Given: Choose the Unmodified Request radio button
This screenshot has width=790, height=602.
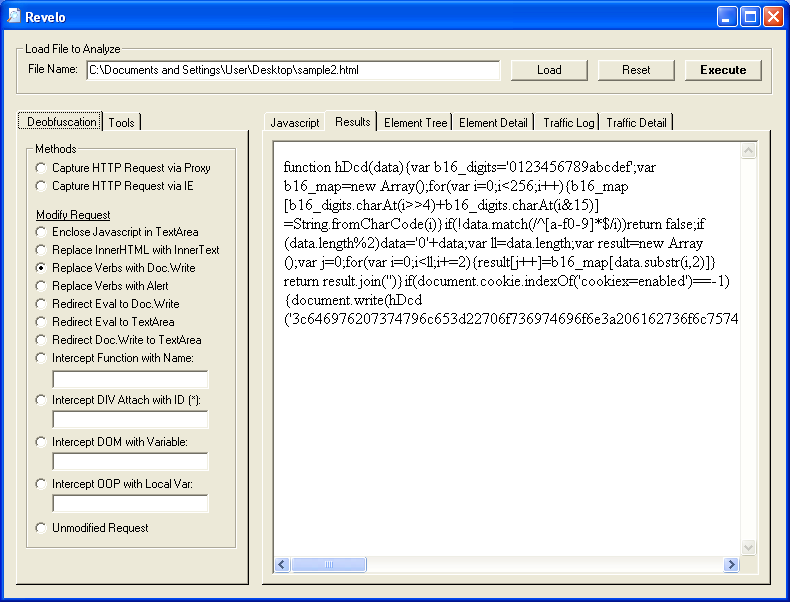Looking at the screenshot, I should point(41,528).
